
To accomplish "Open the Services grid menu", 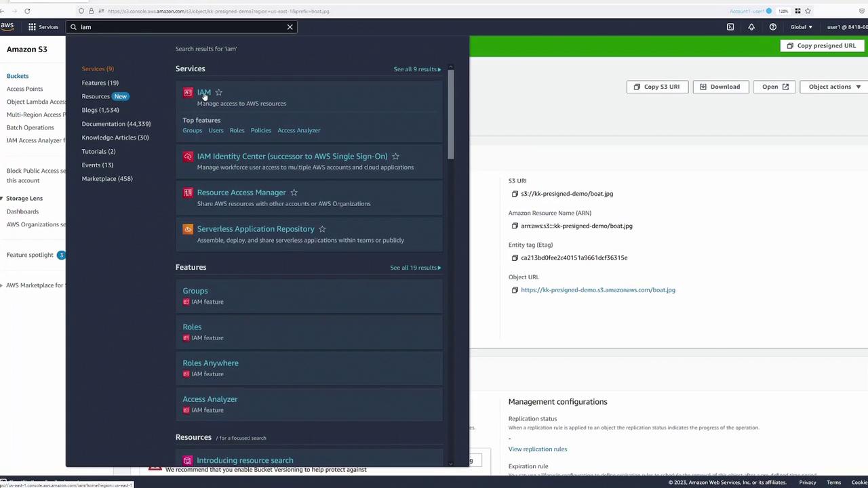I will coord(43,27).
